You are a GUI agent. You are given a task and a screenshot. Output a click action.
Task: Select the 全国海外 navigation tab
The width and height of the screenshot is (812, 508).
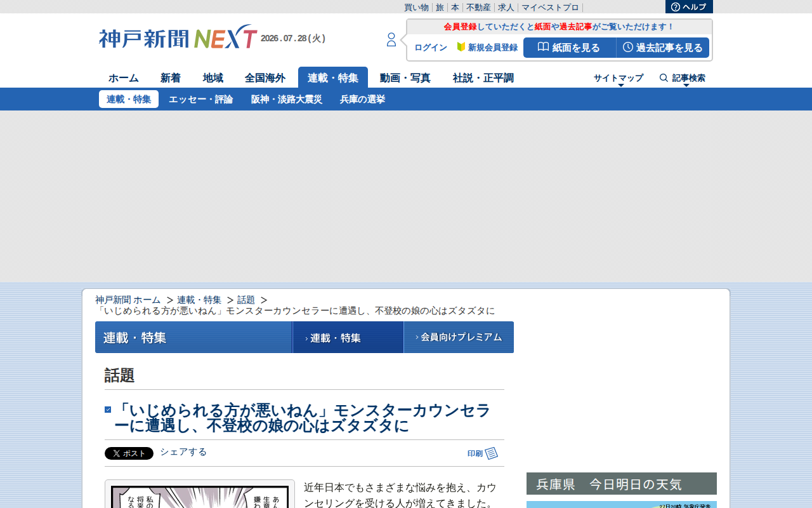pos(265,77)
